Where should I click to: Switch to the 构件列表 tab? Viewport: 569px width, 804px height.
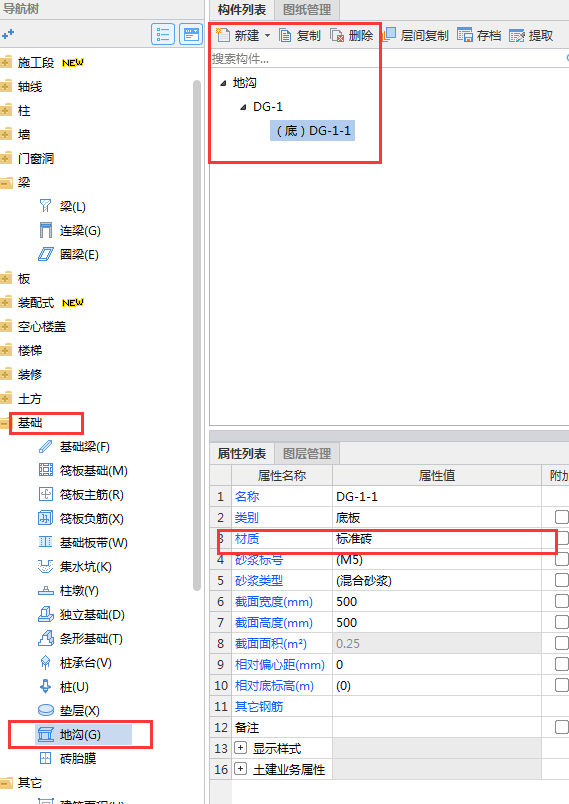tap(242, 10)
